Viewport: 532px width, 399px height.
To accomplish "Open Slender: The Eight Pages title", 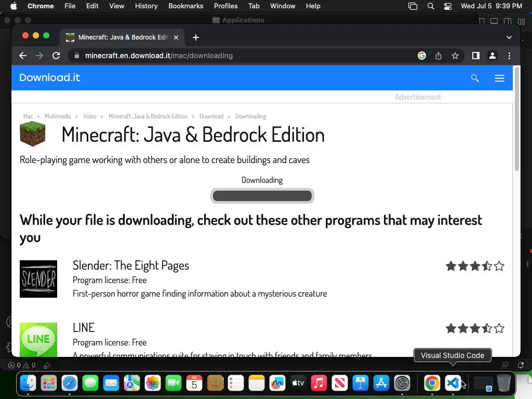I will 130,265.
